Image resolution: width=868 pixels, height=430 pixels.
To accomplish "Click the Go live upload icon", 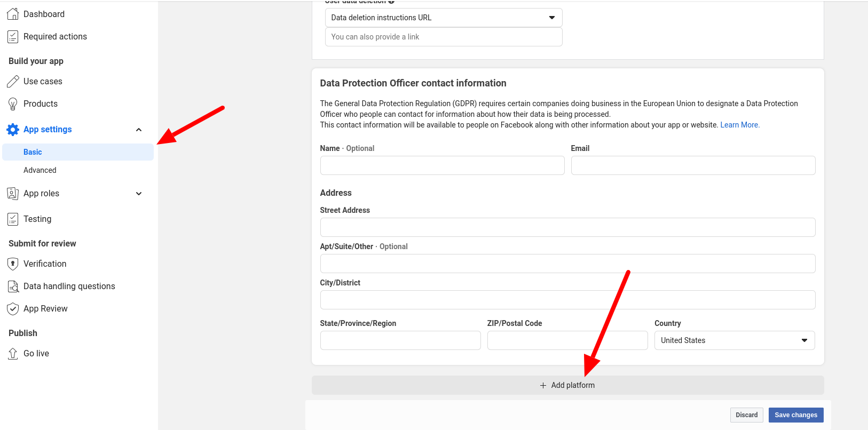I will [x=13, y=353].
